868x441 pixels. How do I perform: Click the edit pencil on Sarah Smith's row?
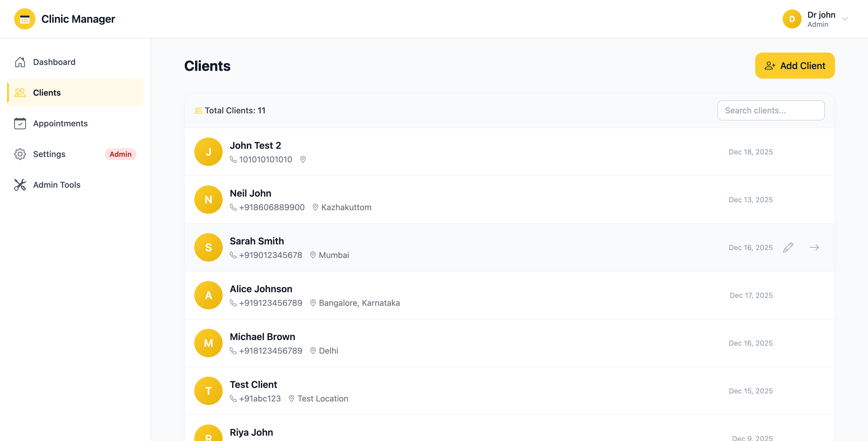(x=788, y=247)
